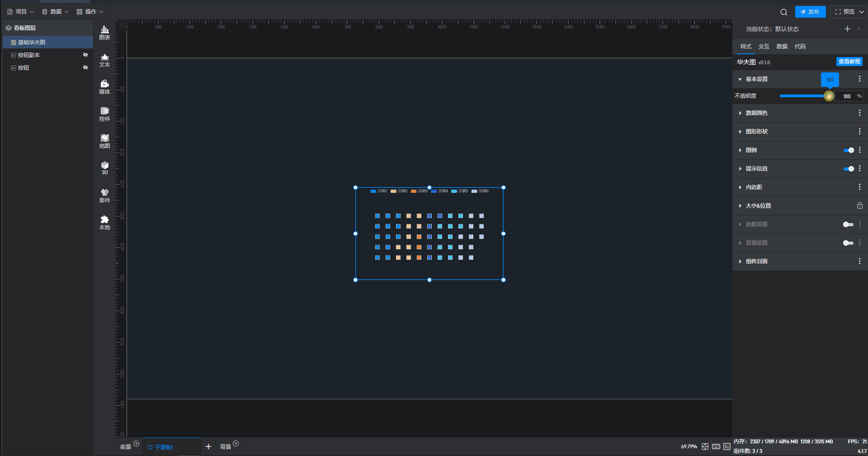The width and height of the screenshot is (868, 456).
Task: Click the lock icon beside 大小&位置
Action: pos(859,206)
